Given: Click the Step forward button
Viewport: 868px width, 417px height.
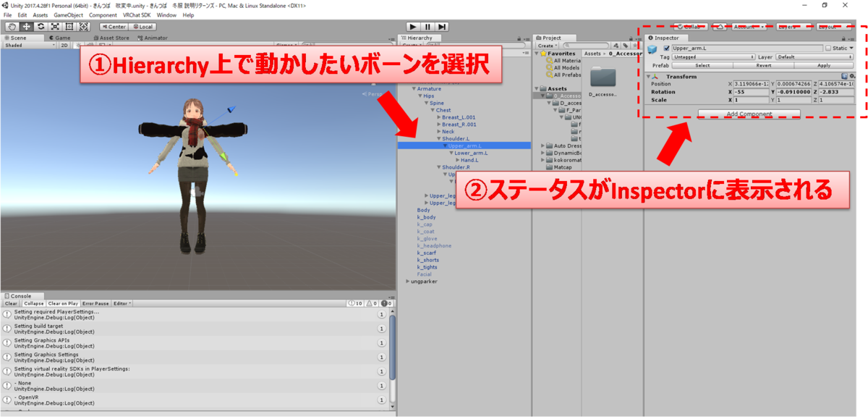Looking at the screenshot, I should click(443, 27).
